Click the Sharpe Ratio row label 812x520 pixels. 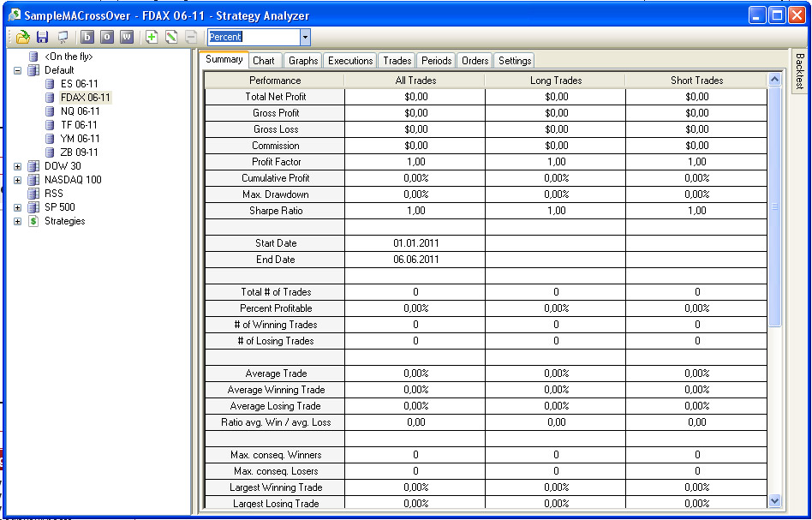(276, 211)
